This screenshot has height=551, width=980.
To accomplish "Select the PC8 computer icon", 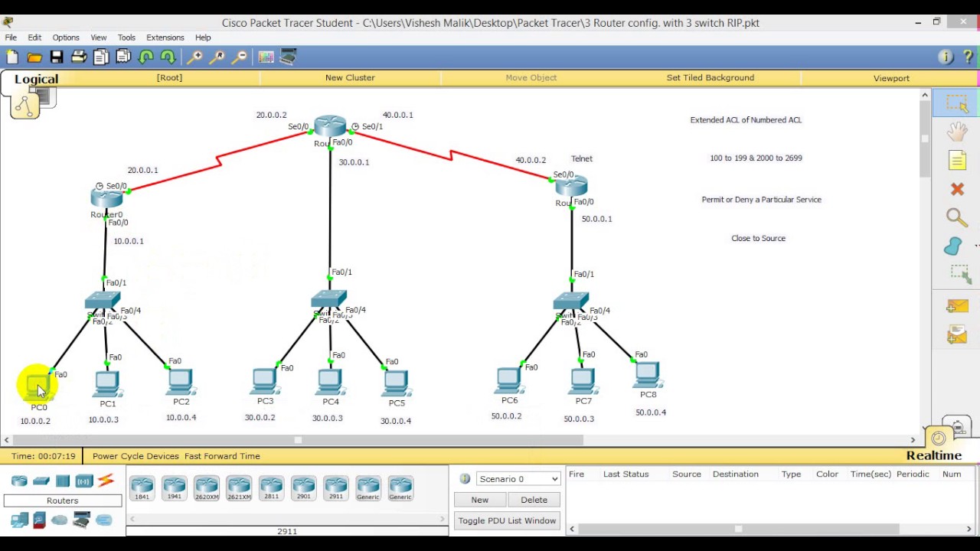I will pyautogui.click(x=648, y=375).
